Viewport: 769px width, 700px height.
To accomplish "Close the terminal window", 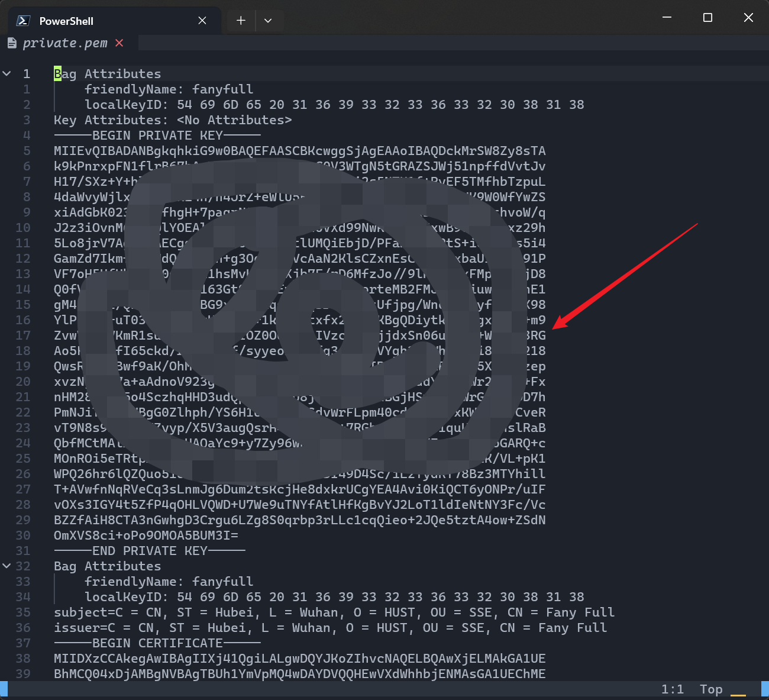I will 748,18.
